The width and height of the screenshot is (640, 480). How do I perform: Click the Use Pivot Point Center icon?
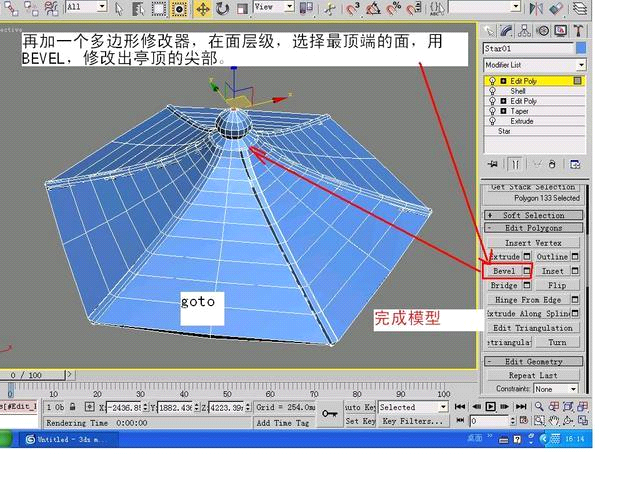pos(306,8)
